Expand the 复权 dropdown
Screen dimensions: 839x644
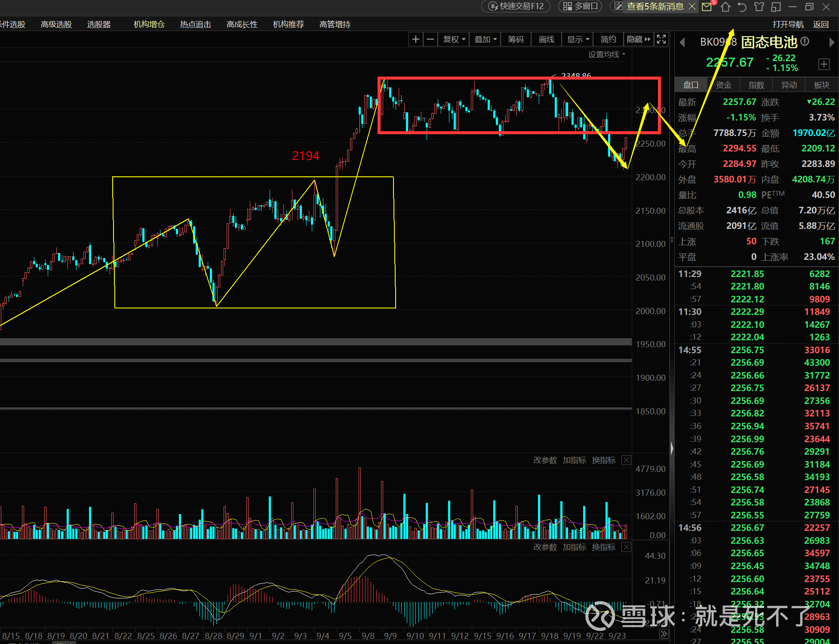454,40
